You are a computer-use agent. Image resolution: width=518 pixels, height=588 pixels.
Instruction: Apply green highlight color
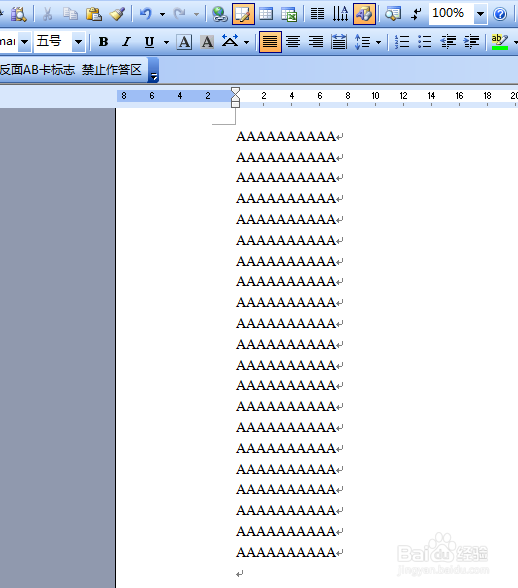coord(500,42)
